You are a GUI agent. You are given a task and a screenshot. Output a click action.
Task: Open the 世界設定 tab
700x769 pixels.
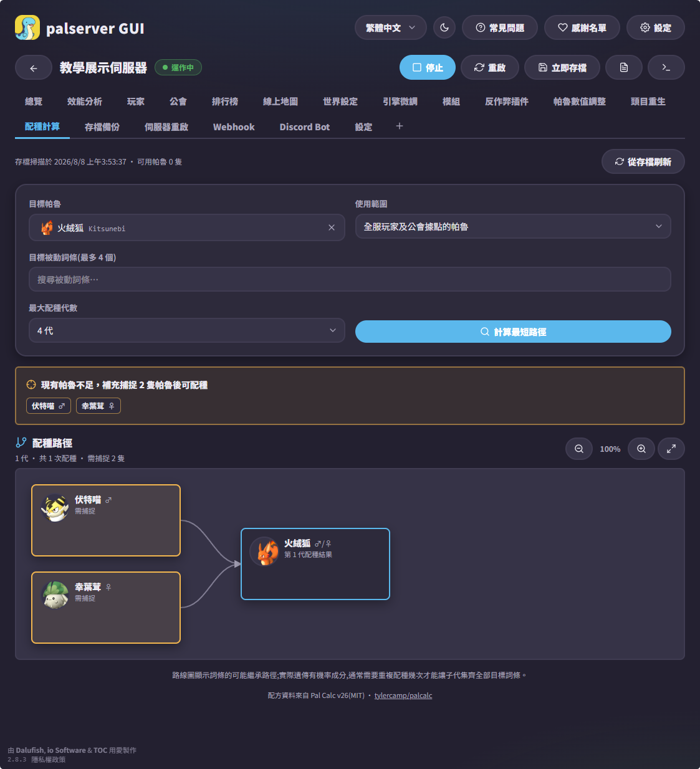[x=340, y=101]
